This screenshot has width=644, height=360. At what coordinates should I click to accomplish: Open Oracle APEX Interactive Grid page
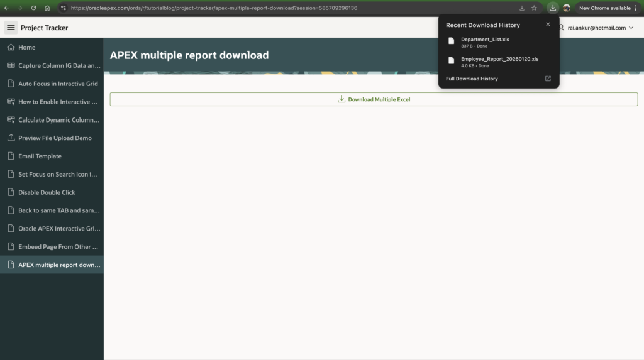[x=52, y=228]
